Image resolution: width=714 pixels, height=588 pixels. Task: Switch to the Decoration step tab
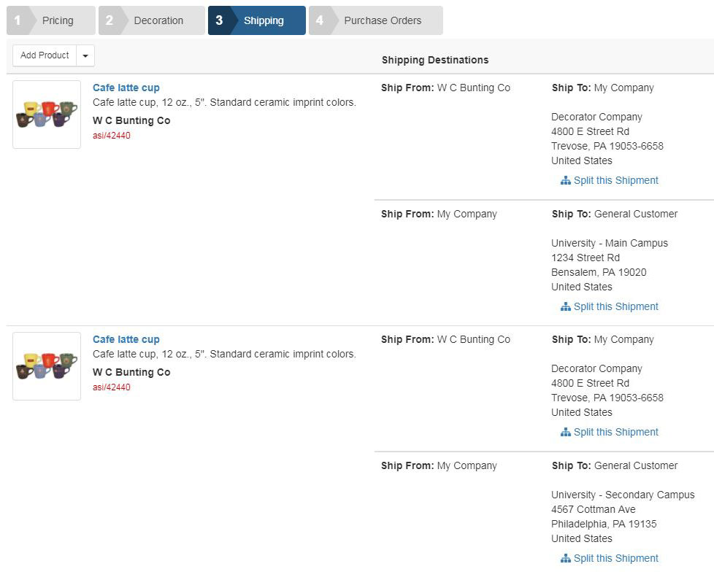coord(152,20)
